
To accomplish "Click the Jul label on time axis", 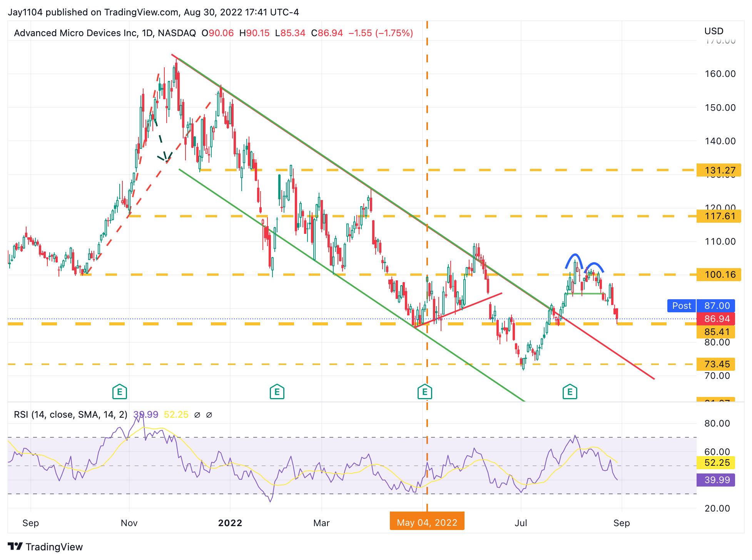I will (521, 523).
